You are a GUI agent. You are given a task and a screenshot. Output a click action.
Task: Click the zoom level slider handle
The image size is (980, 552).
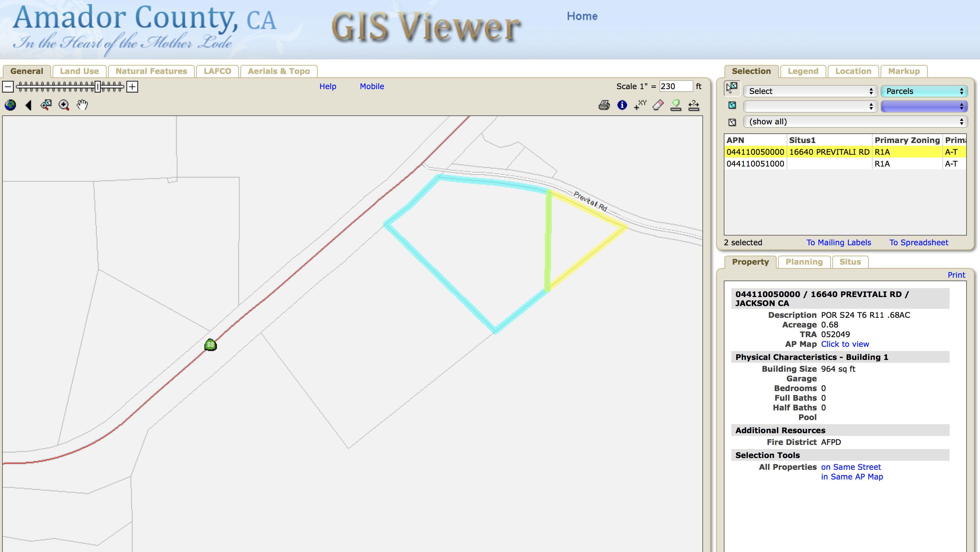tap(98, 87)
